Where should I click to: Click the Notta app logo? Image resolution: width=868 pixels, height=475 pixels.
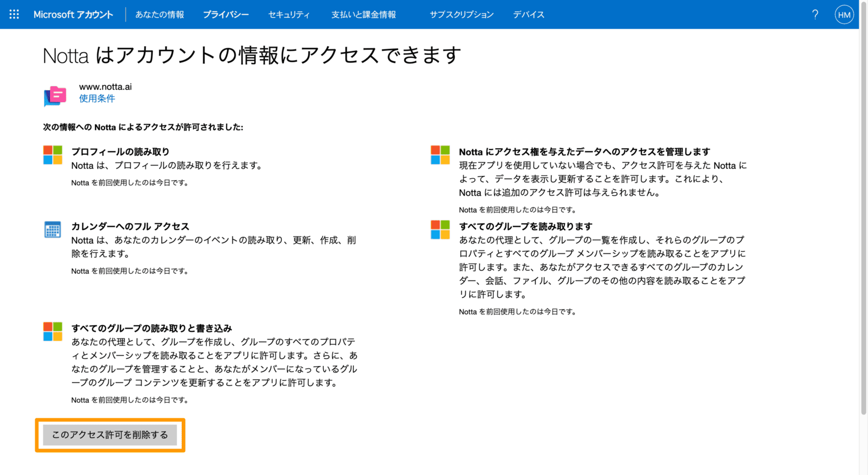[x=55, y=96]
